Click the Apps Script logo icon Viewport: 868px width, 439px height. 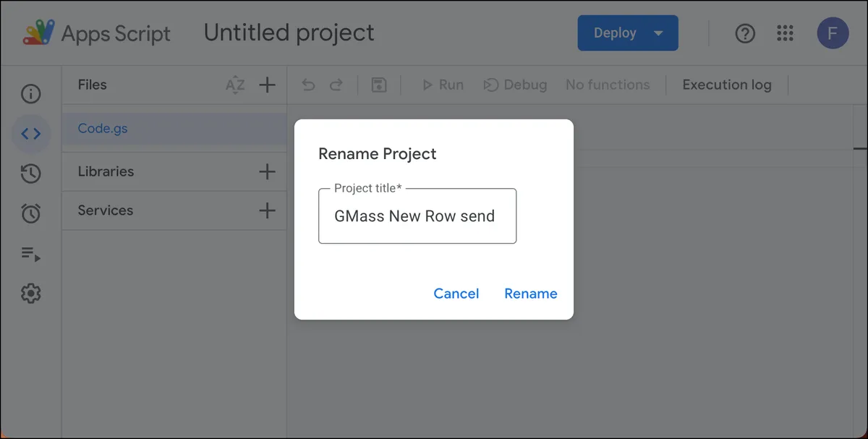[x=39, y=33]
